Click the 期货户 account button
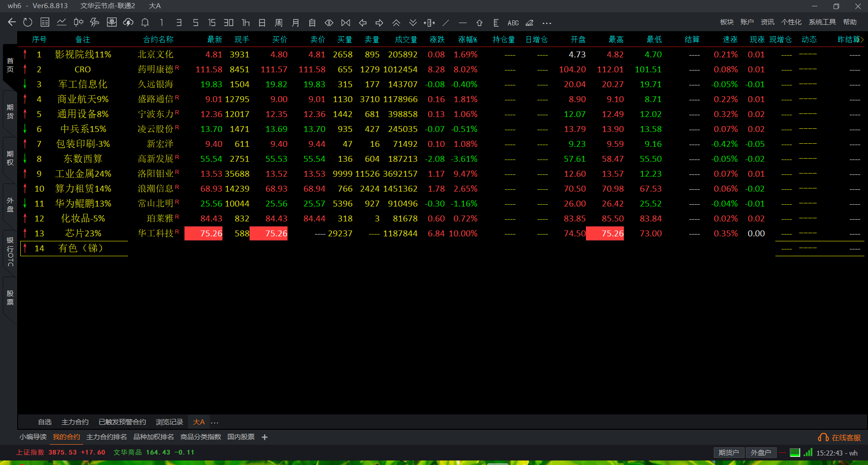Screen dimensions: 868x465 point(729,453)
